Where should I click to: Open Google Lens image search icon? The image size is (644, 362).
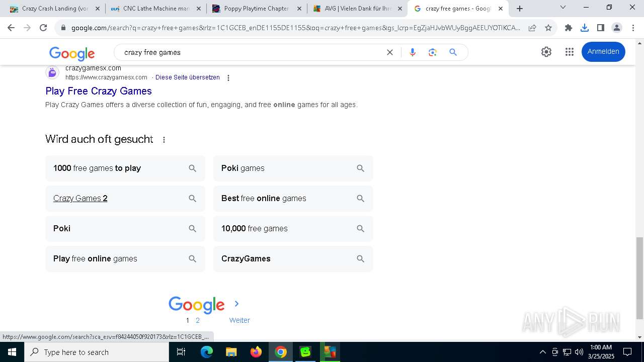pyautogui.click(x=433, y=52)
